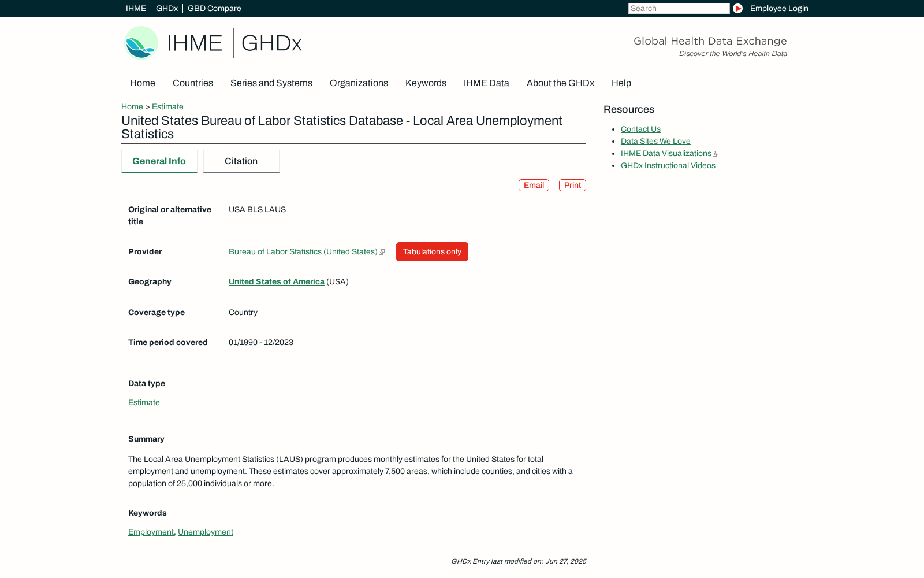Open the IHME Data menu item
This screenshot has width=924, height=578.
(x=486, y=83)
